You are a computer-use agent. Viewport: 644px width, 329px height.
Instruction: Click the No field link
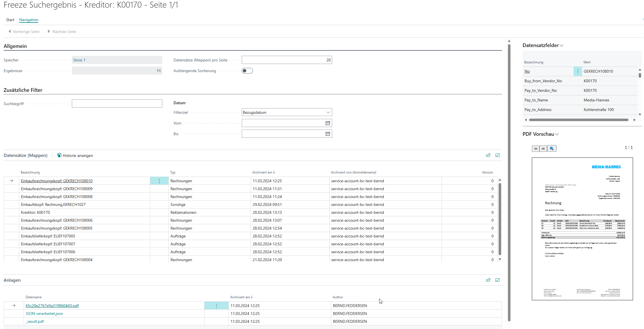click(x=527, y=71)
